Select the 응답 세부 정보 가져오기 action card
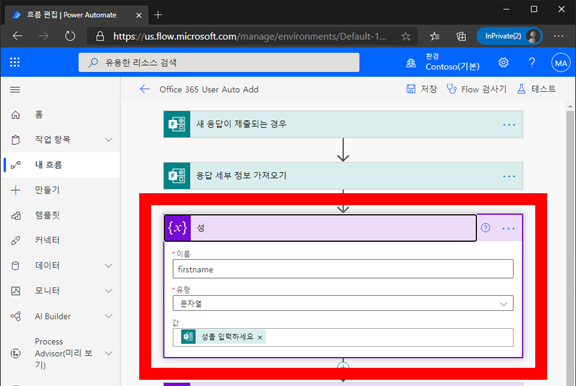Image resolution: width=576 pixels, height=386 pixels. (343, 176)
